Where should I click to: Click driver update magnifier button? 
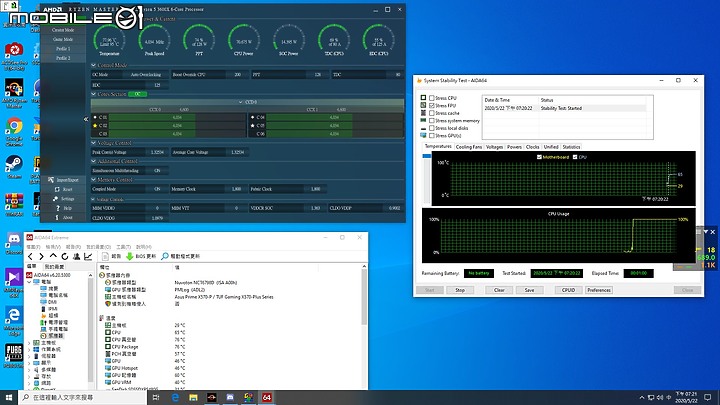180,256
